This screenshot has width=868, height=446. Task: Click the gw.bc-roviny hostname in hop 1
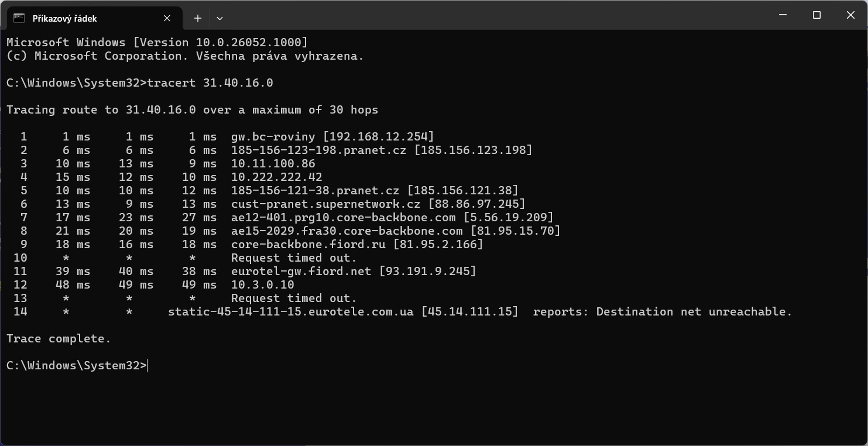tap(273, 137)
